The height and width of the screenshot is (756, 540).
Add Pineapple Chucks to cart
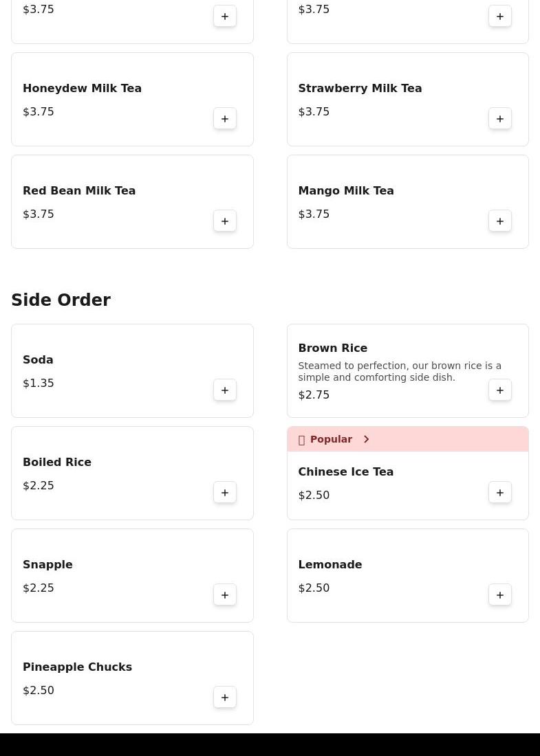click(225, 698)
